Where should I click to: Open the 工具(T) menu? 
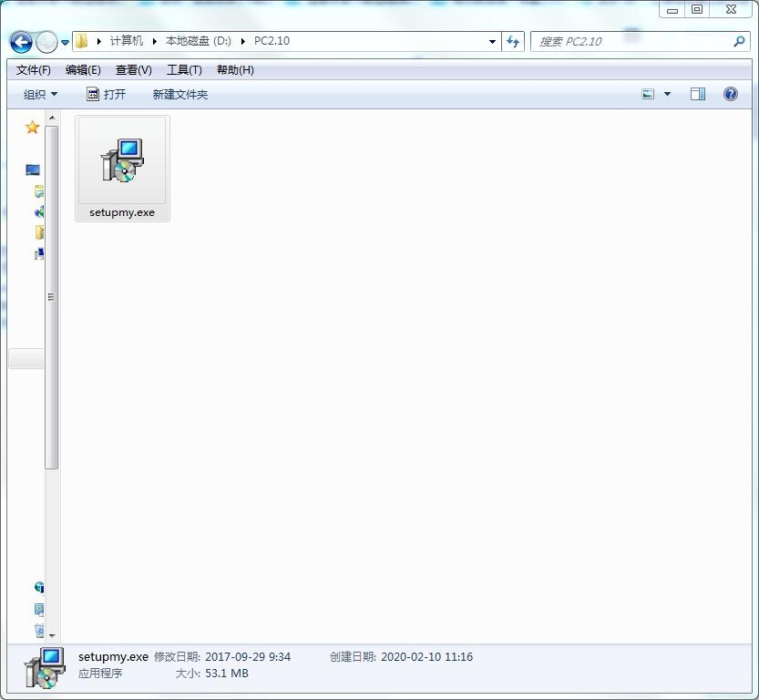[x=184, y=70]
